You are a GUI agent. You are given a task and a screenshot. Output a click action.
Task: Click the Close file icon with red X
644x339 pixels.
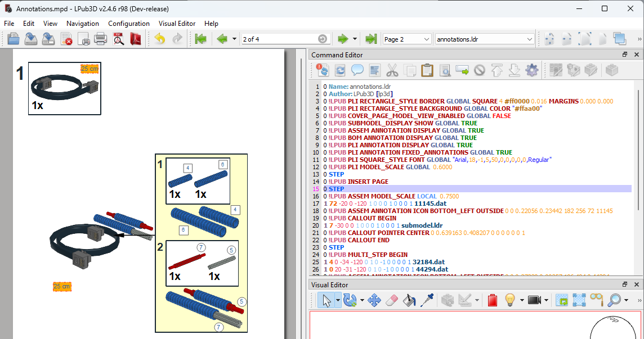66,39
